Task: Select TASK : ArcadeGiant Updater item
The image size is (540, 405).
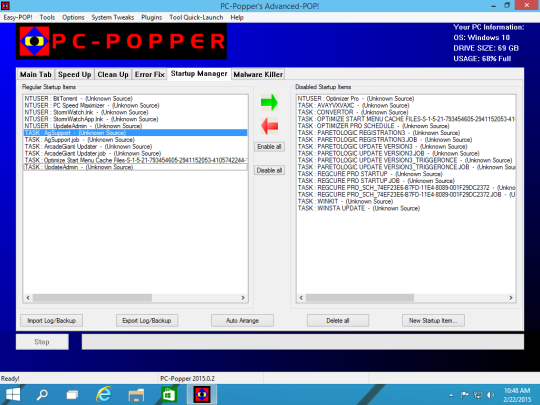Action: [136, 147]
